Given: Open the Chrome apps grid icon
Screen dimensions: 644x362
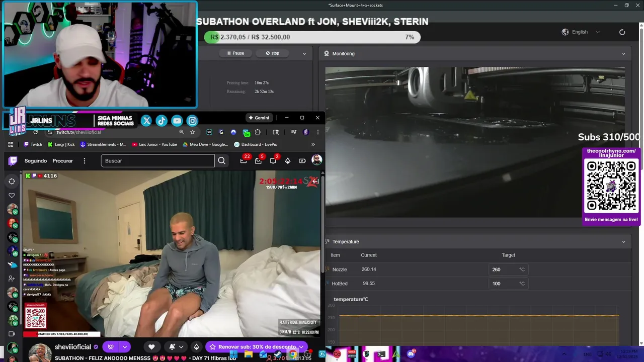Looking at the screenshot, I should (x=11, y=144).
